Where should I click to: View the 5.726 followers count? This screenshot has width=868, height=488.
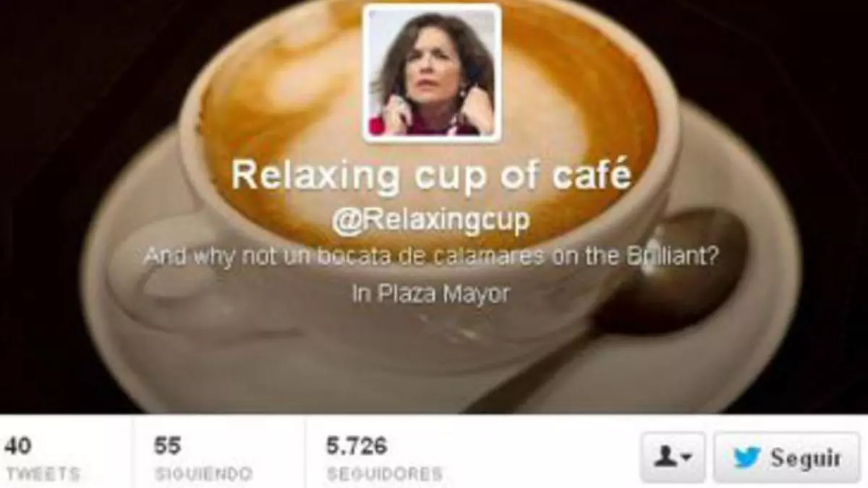357,446
